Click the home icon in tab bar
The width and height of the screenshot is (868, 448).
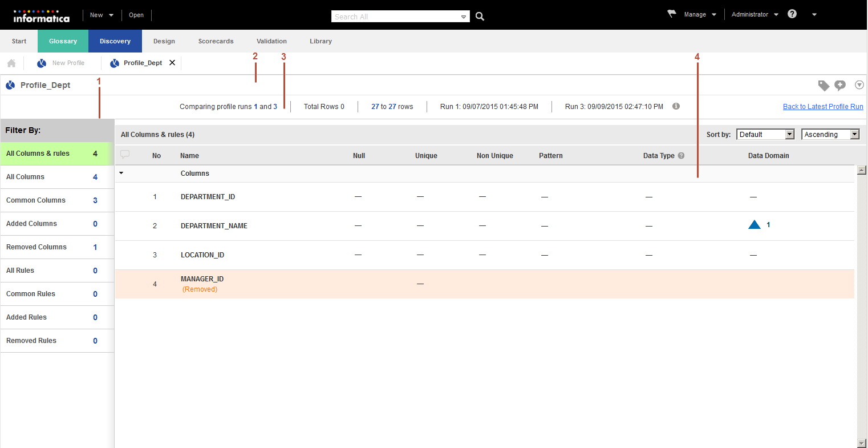click(x=11, y=63)
